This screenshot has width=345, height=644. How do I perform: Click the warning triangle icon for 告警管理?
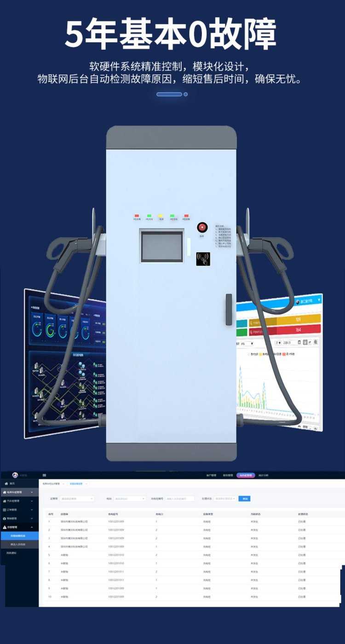coord(5,527)
